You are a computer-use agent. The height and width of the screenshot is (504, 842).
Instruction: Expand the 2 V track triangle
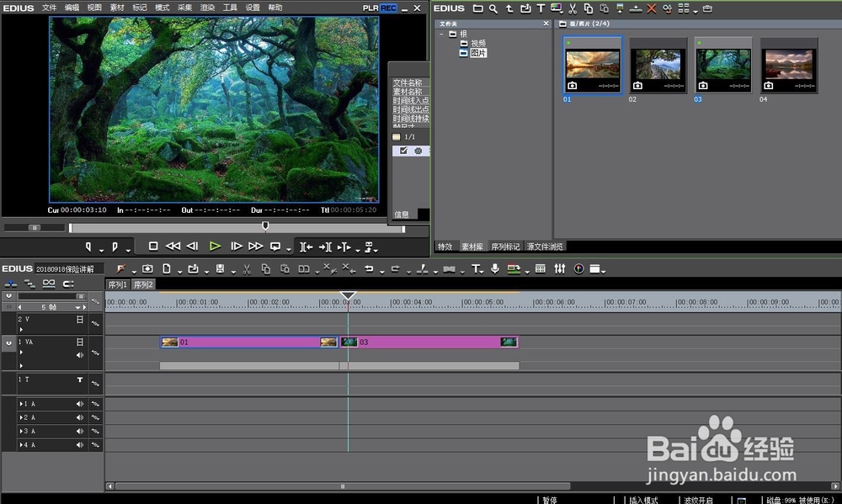click(x=21, y=330)
